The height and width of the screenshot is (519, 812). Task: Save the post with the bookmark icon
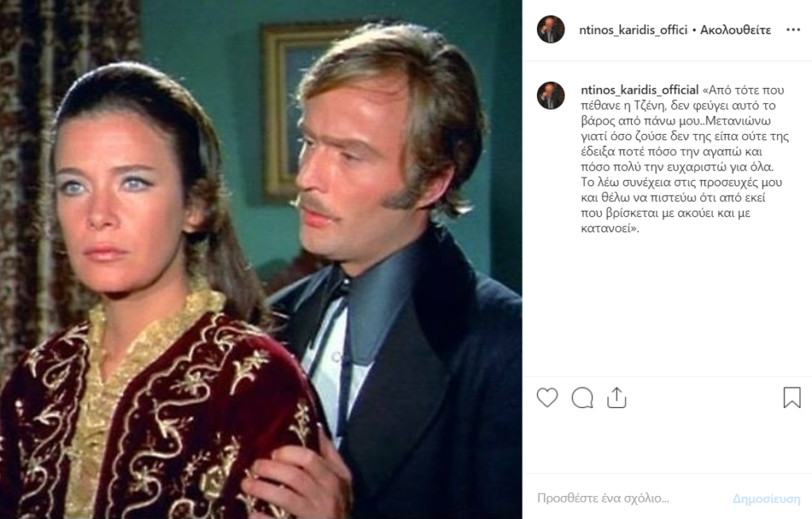click(792, 398)
